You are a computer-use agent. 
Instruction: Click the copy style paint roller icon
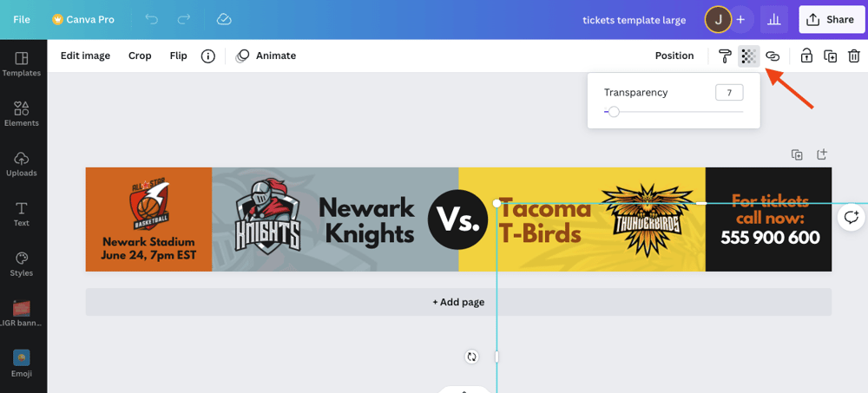725,56
